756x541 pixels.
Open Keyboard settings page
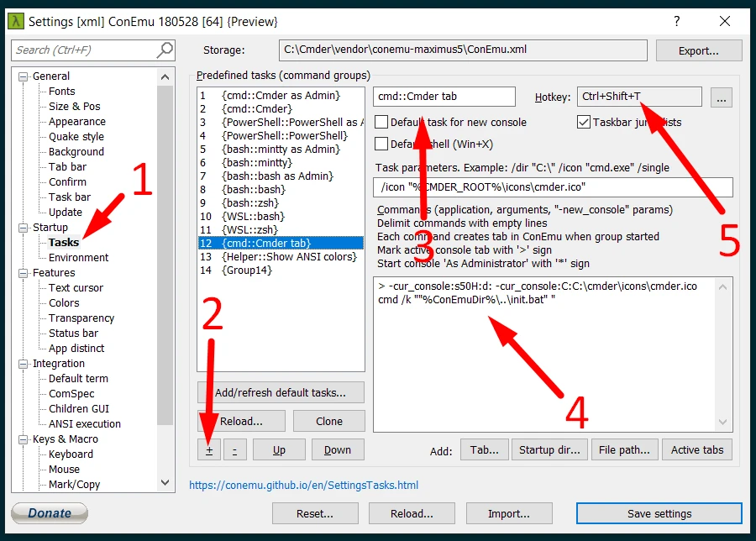(71, 454)
